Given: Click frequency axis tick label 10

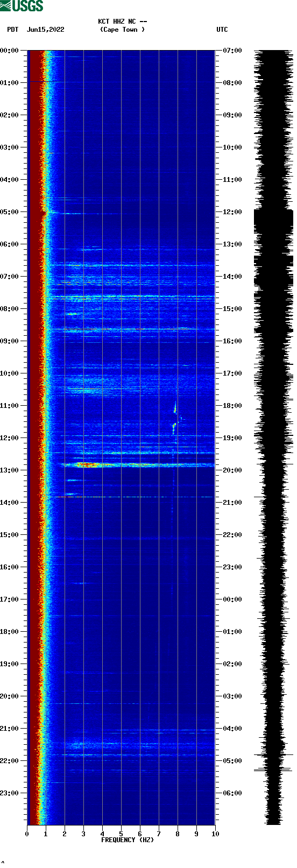Looking at the screenshot, I should click(x=215, y=834).
